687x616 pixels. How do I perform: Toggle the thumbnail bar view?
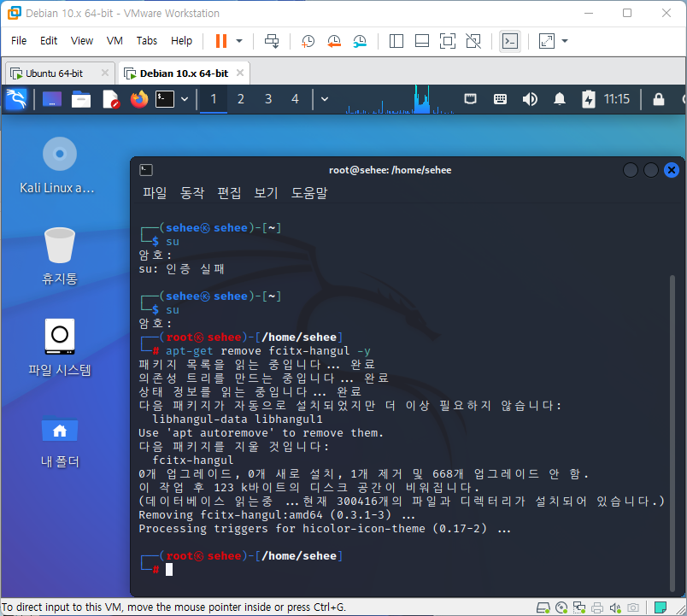tap(422, 41)
